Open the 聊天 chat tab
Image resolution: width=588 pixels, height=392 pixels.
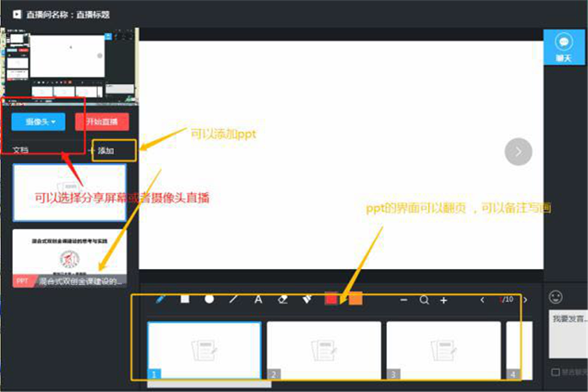click(x=563, y=48)
